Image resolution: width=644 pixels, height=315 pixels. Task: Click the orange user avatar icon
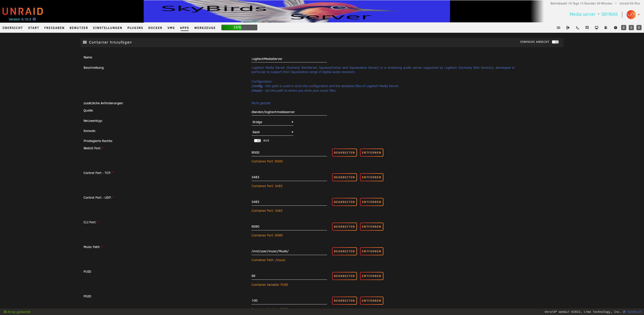[x=631, y=15]
